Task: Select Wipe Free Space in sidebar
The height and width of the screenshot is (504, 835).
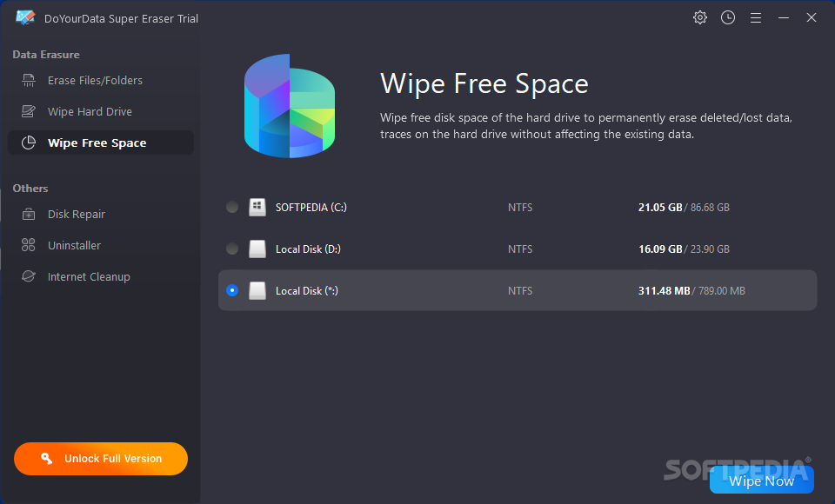Action: tap(101, 143)
